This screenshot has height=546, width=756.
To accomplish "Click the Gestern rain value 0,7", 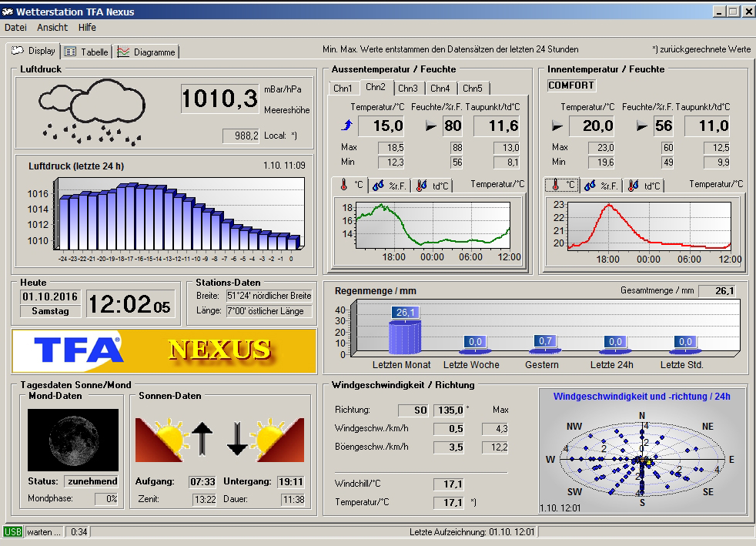I will [x=545, y=341].
